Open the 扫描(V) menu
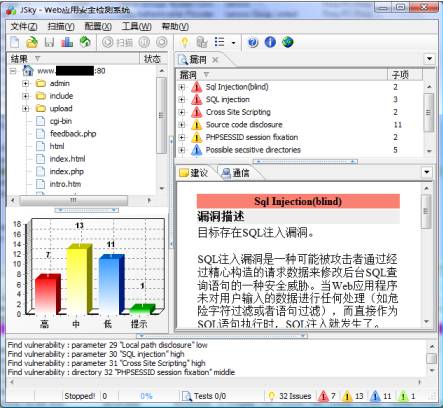Screen dimensions: 443x408 pyautogui.click(x=61, y=26)
